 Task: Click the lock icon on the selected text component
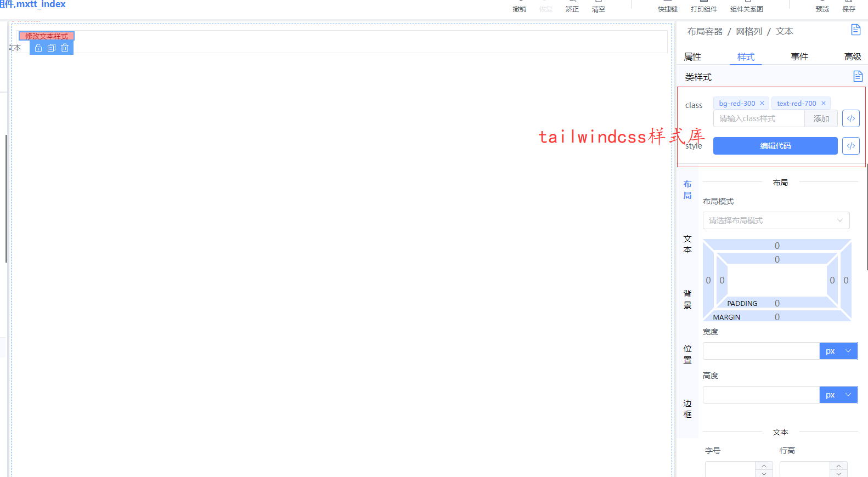[x=38, y=48]
